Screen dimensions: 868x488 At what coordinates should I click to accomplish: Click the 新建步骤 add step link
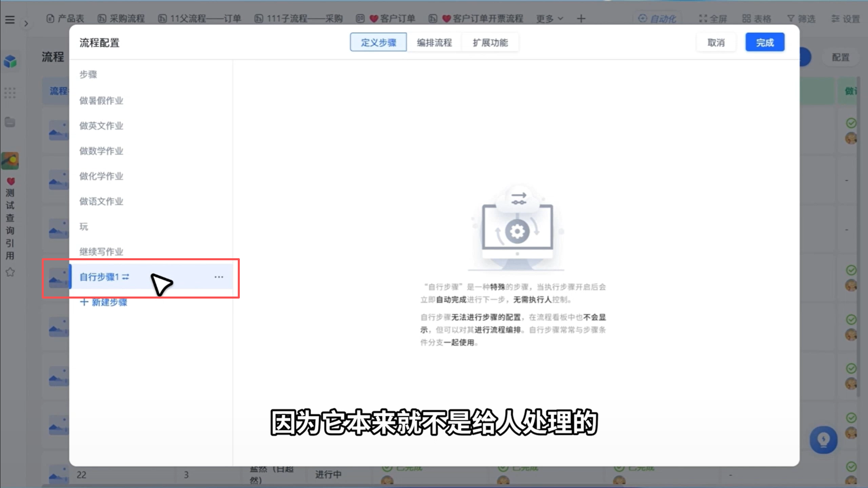103,302
